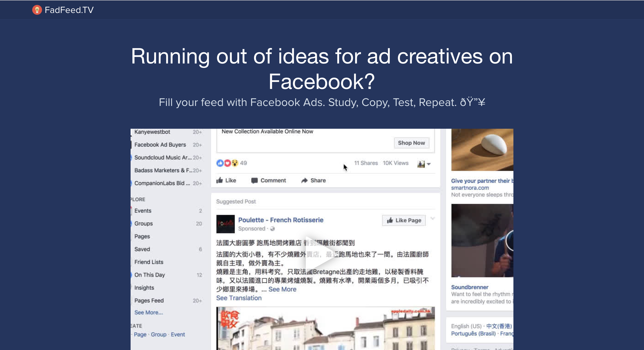
Task: Click the Share arrow icon
Action: (x=304, y=180)
